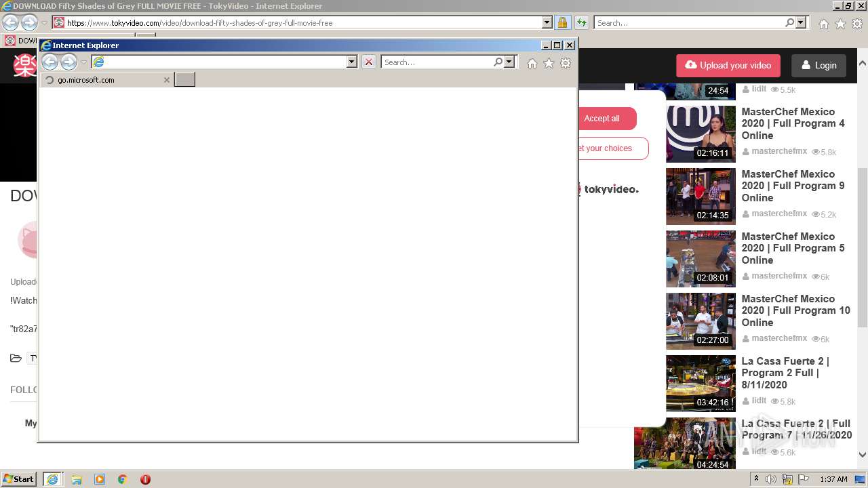This screenshot has height=488, width=868.
Task: Close go.microsoft.com tab
Action: coord(167,80)
